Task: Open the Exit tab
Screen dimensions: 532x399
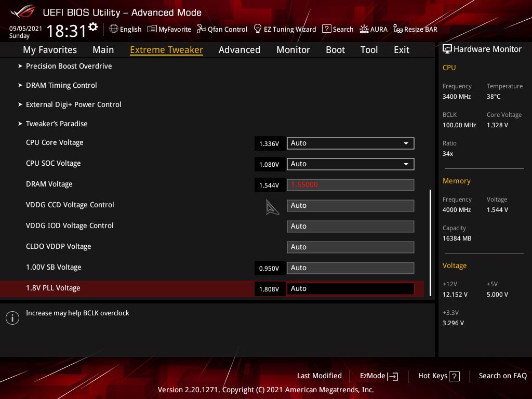Action: point(402,49)
